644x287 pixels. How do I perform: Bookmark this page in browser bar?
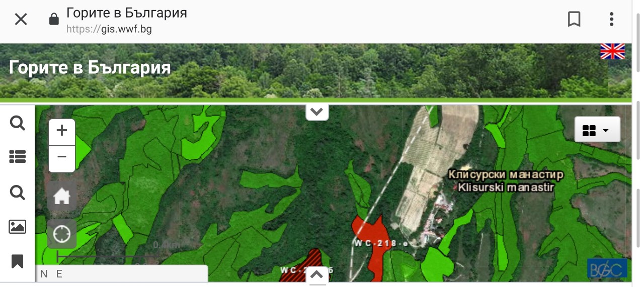pos(574,20)
